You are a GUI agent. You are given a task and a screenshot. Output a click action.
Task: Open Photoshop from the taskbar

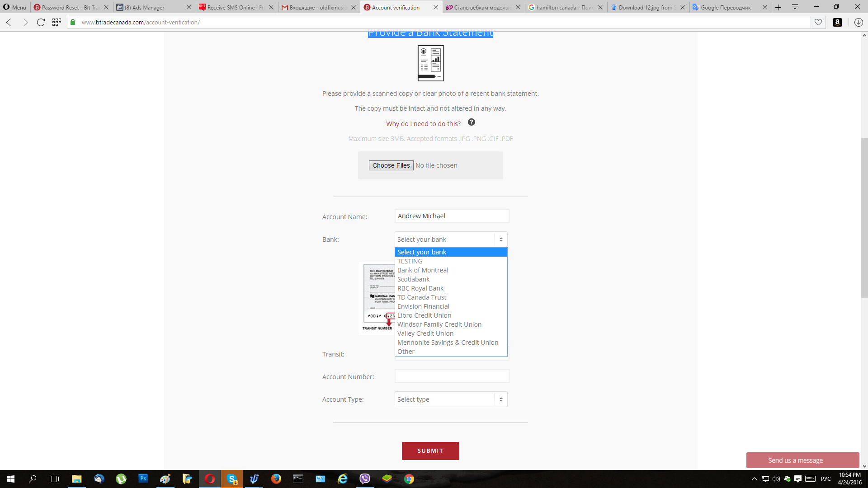(x=143, y=479)
